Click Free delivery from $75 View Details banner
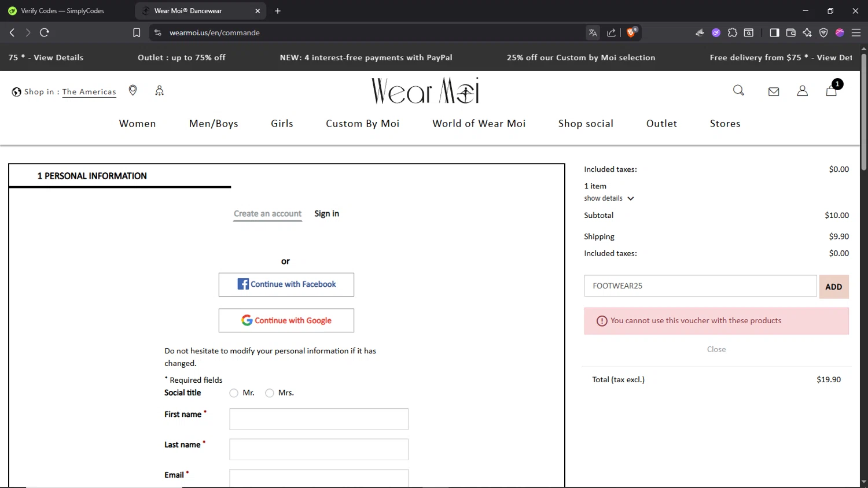868x488 pixels. [x=781, y=58]
